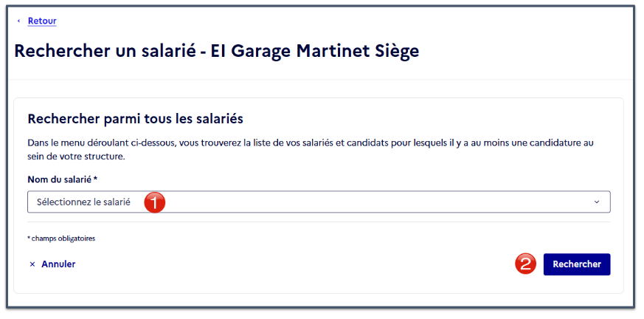This screenshot has height=319, width=644.
Task: Click the 'Nom du salarié *' field label
Action: (63, 179)
